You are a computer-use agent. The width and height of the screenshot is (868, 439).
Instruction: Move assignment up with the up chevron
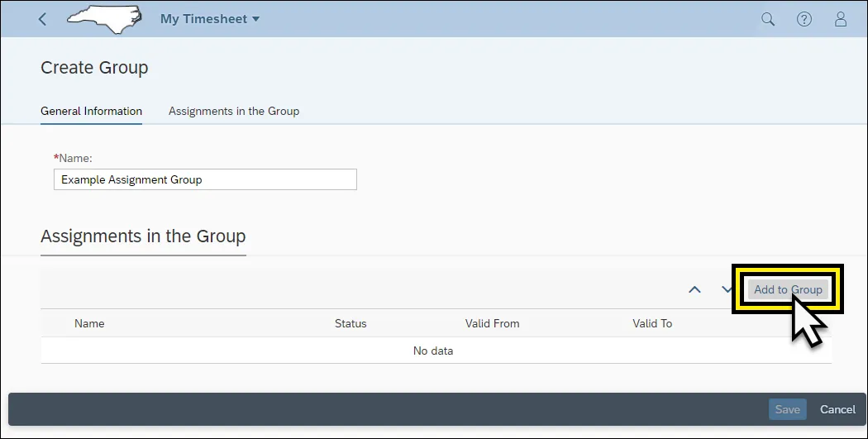click(694, 289)
